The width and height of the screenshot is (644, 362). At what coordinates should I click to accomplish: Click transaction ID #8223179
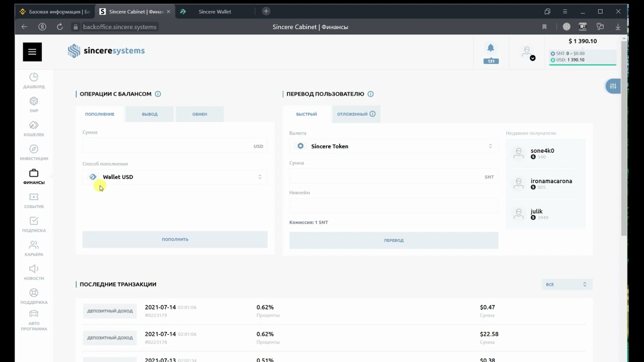(x=156, y=315)
